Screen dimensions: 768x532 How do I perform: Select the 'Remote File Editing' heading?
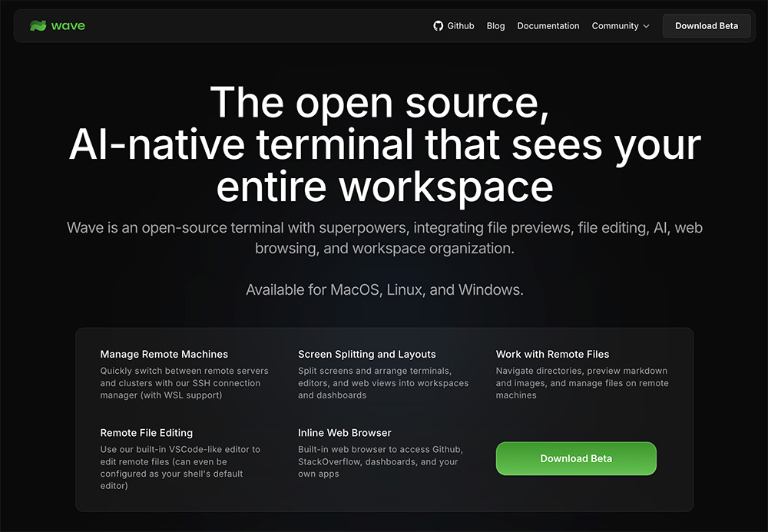pos(147,433)
